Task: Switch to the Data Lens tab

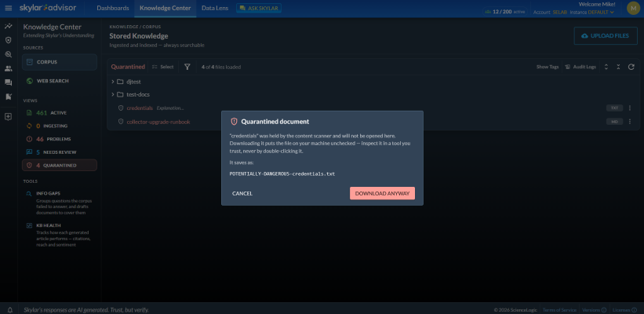Action: [215, 8]
